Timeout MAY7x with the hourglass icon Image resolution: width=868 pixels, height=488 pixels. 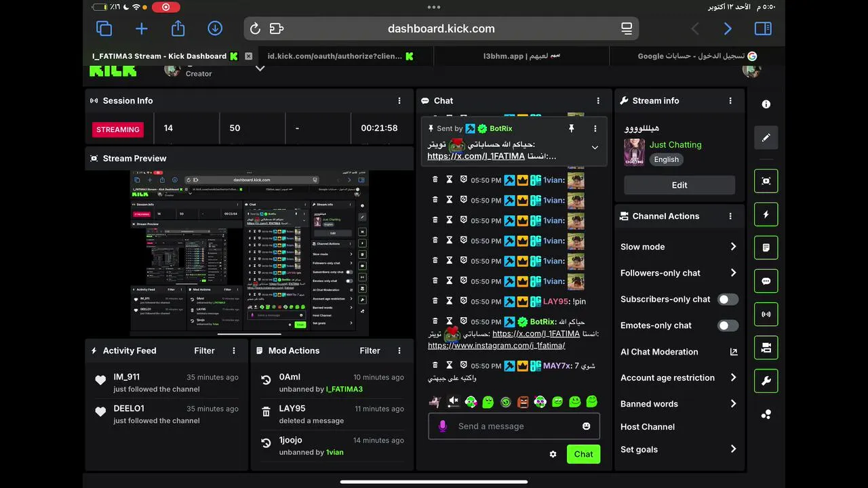449,365
